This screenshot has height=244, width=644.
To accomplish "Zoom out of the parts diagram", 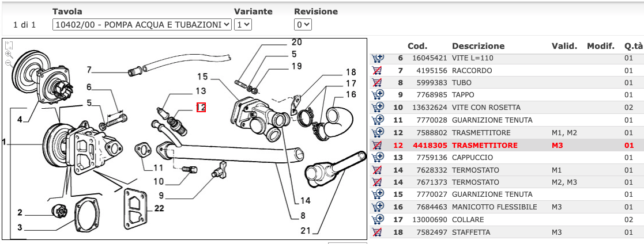I will [9, 63].
